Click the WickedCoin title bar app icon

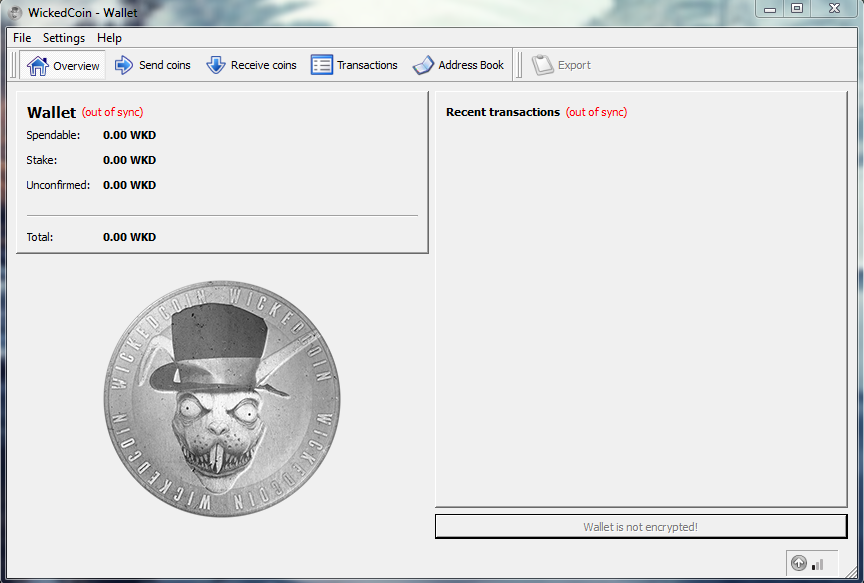(x=16, y=12)
